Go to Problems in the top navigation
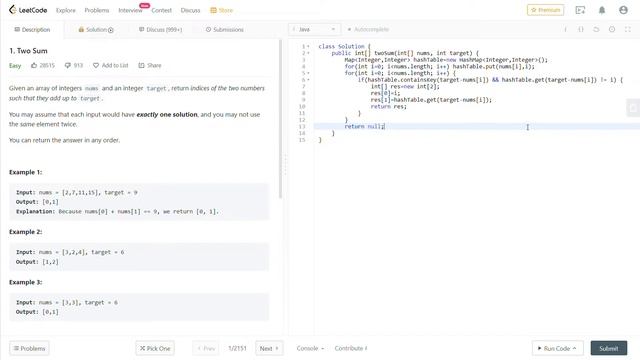This screenshot has width=640, height=360. click(97, 10)
